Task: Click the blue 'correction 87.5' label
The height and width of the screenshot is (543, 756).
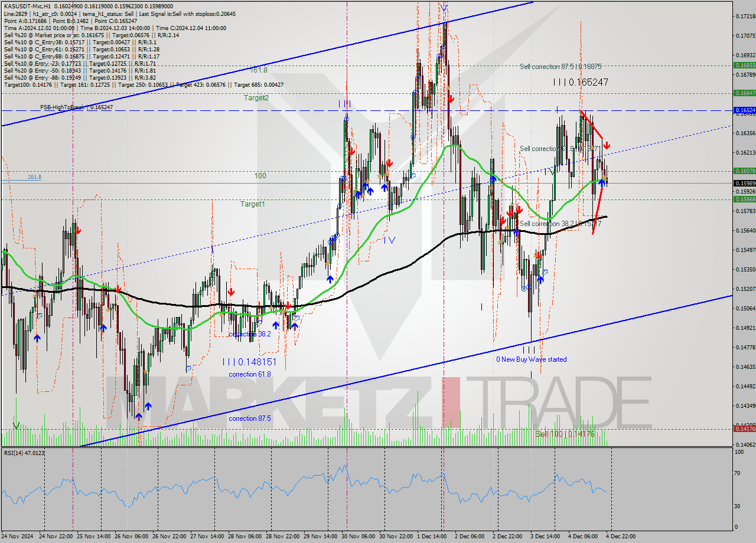Action: [250, 418]
